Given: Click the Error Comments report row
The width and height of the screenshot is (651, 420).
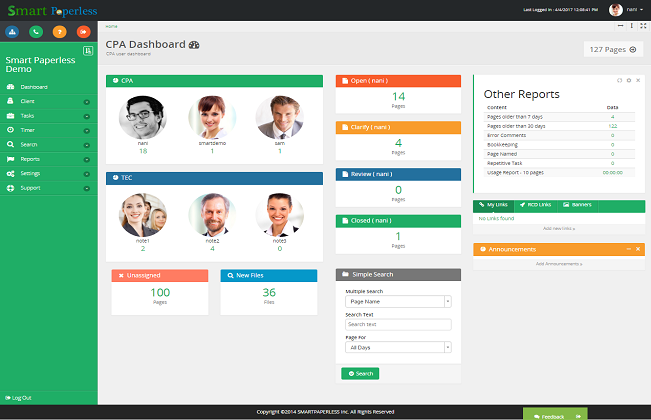Looking at the screenshot, I should (560, 135).
